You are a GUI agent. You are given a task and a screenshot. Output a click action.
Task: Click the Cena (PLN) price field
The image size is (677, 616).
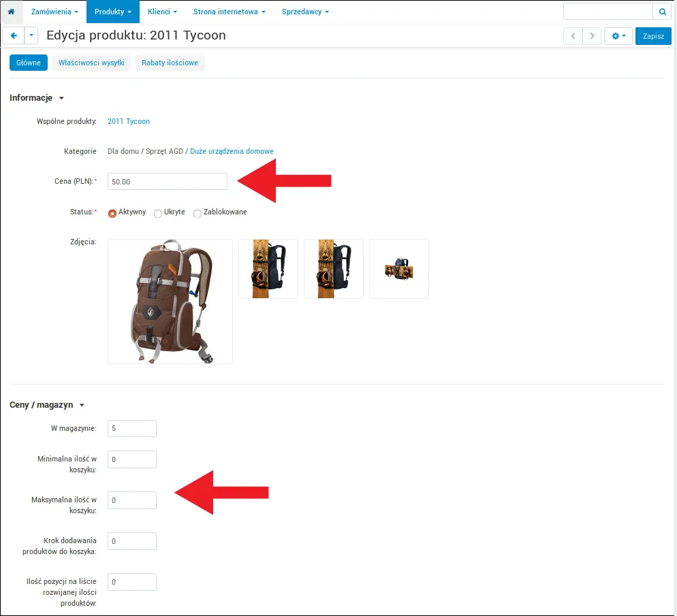(x=168, y=182)
